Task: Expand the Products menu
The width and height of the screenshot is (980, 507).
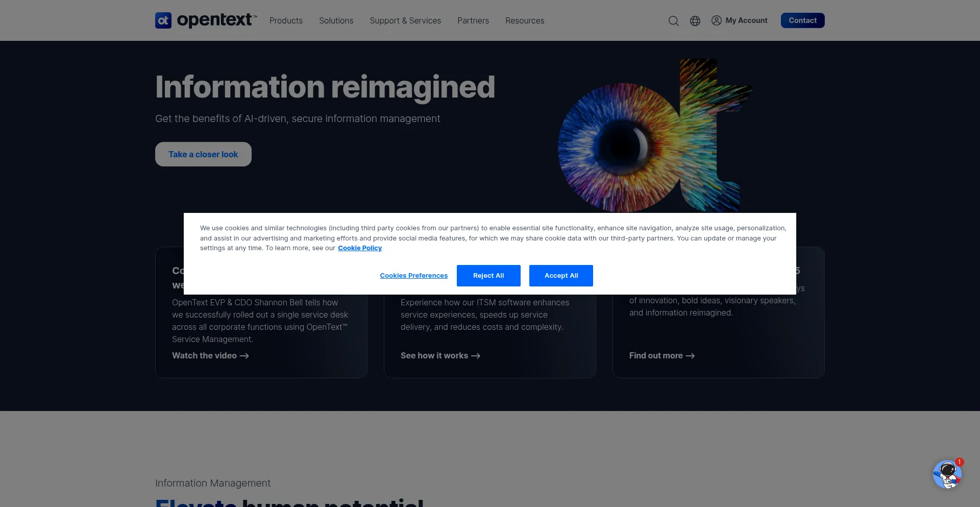Action: [286, 21]
